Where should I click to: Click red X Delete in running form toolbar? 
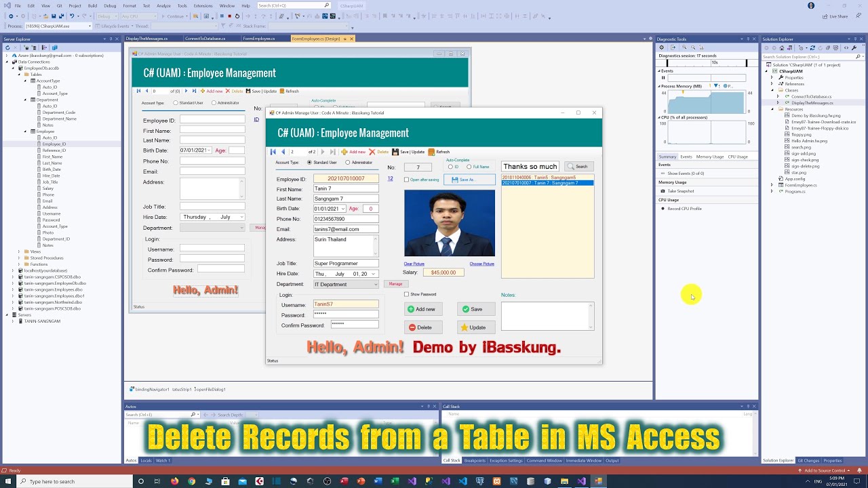(x=379, y=152)
